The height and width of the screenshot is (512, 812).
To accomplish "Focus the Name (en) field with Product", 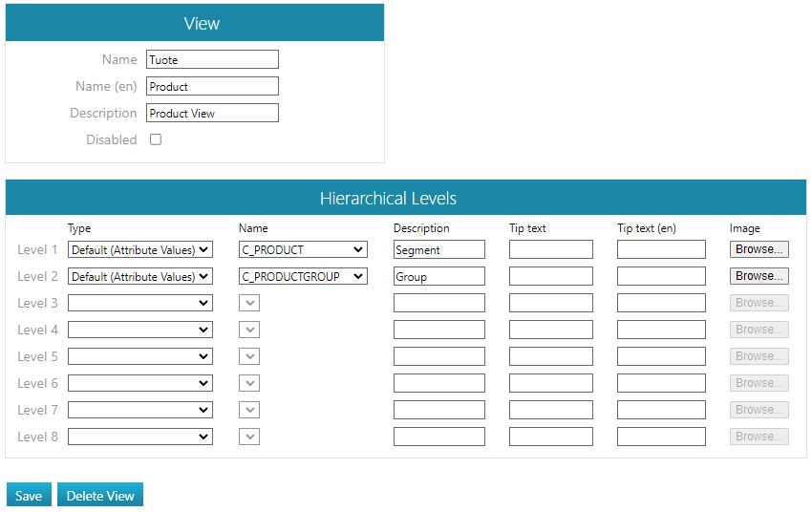I will pyautogui.click(x=212, y=86).
